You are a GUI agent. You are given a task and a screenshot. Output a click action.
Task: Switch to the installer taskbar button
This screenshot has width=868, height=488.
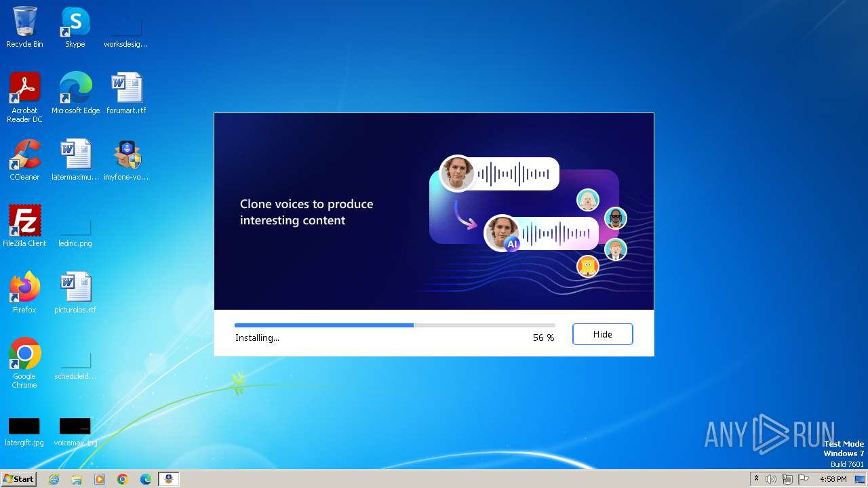click(169, 479)
